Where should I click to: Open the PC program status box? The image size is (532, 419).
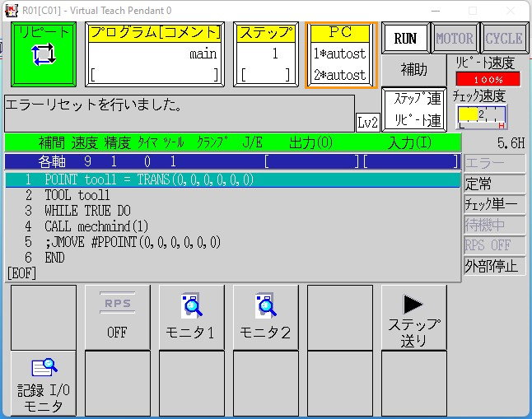coord(341,55)
